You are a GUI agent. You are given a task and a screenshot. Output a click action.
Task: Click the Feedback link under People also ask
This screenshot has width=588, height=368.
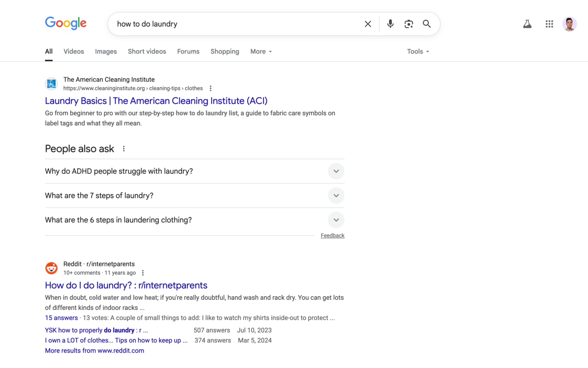pyautogui.click(x=332, y=235)
